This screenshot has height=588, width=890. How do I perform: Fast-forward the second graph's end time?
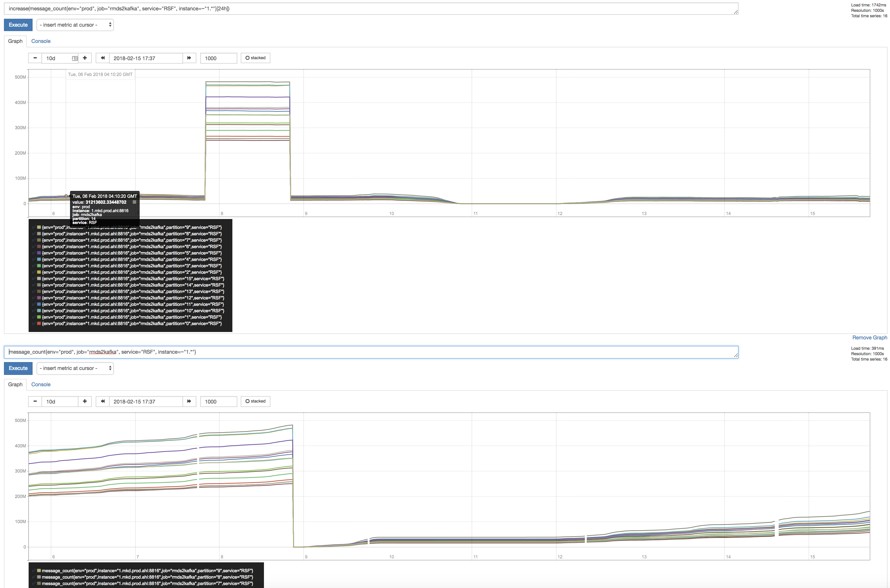(x=189, y=401)
